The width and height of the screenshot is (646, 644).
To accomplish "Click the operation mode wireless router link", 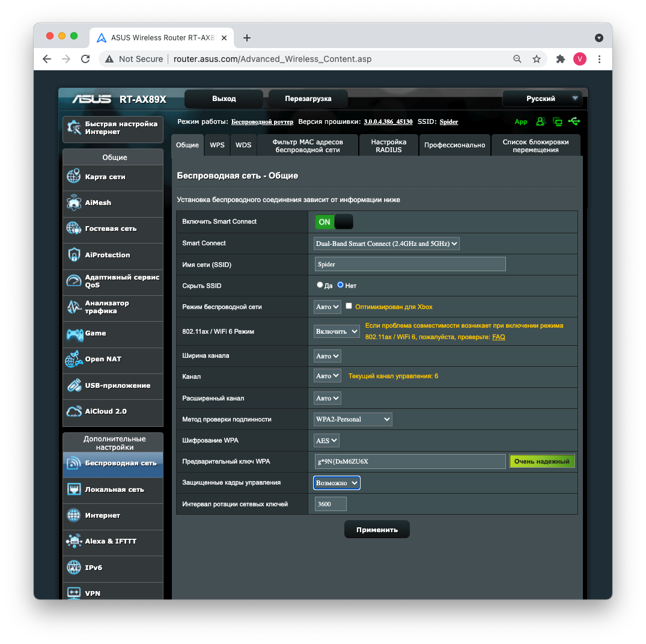I will pos(262,121).
